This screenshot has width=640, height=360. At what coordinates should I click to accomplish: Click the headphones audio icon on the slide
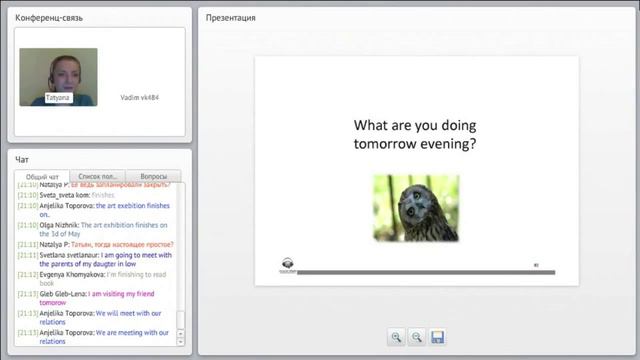pyautogui.click(x=288, y=264)
